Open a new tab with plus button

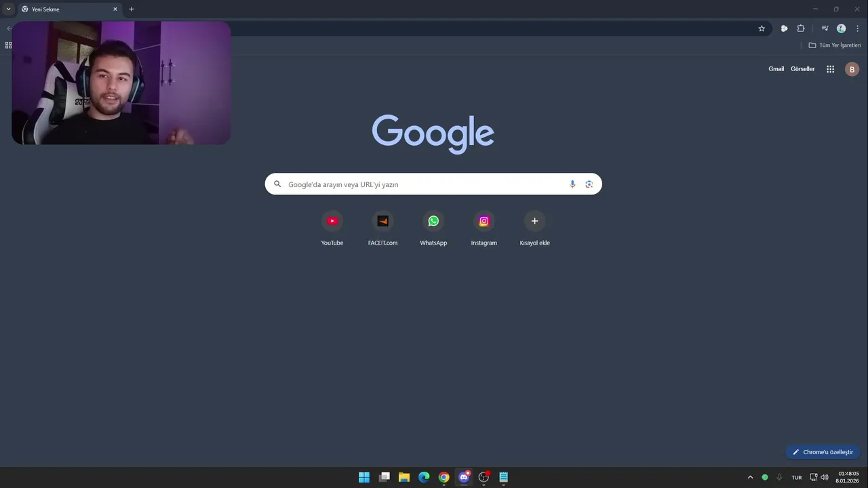[132, 9]
